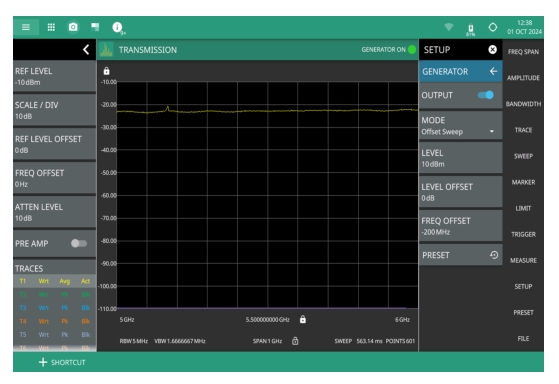Capture screenshot with the camera icon
This screenshot has width=559, height=384.
tap(73, 27)
